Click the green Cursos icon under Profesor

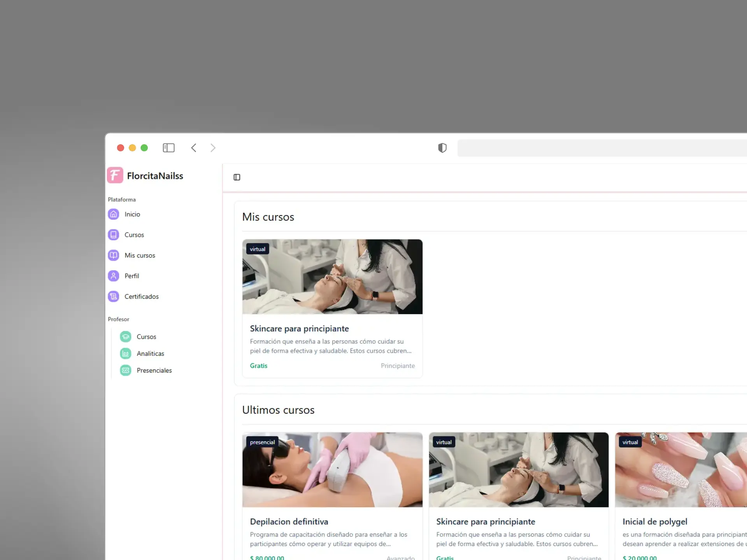[x=126, y=337]
